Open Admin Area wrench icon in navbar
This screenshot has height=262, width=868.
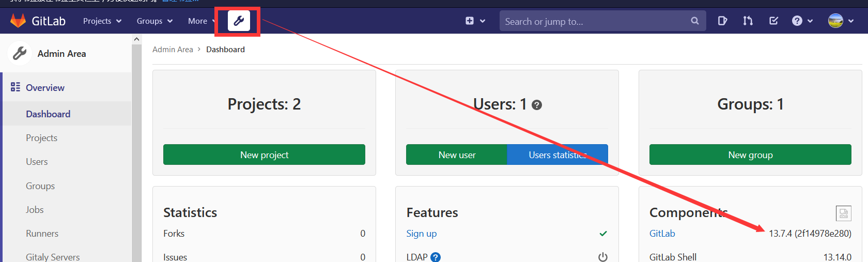point(239,21)
